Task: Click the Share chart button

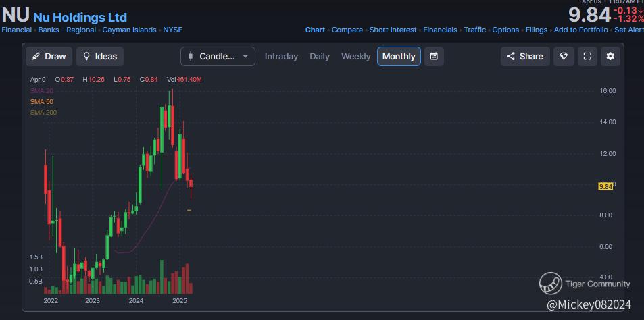Action: pyautogui.click(x=525, y=57)
